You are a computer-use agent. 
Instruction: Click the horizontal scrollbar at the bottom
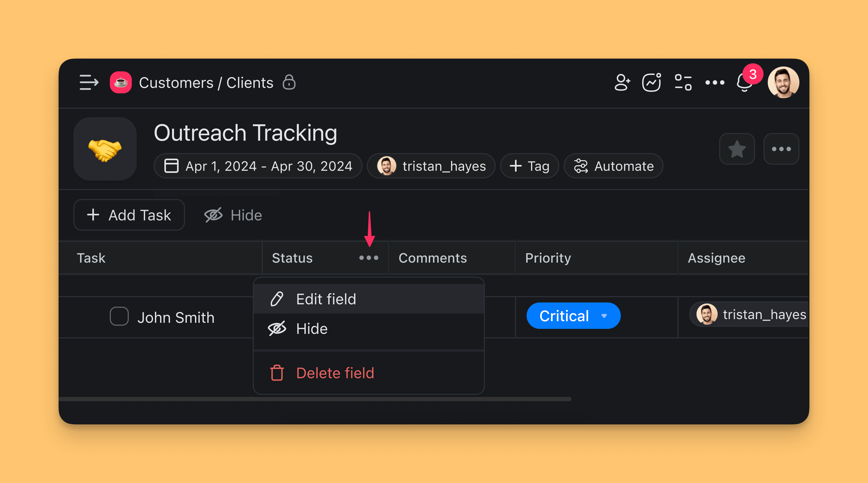315,399
